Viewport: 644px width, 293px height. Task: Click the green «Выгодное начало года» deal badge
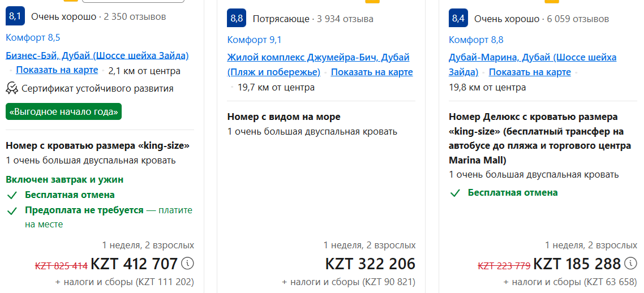coord(63,111)
